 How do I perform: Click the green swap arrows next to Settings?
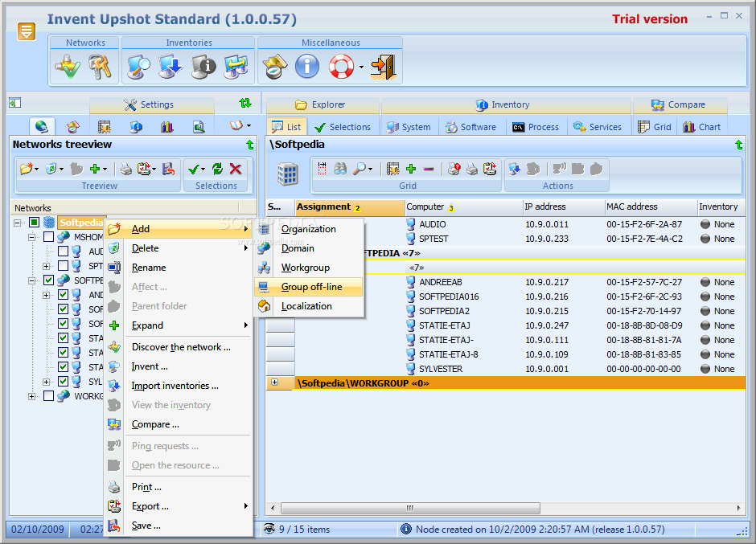click(x=245, y=103)
